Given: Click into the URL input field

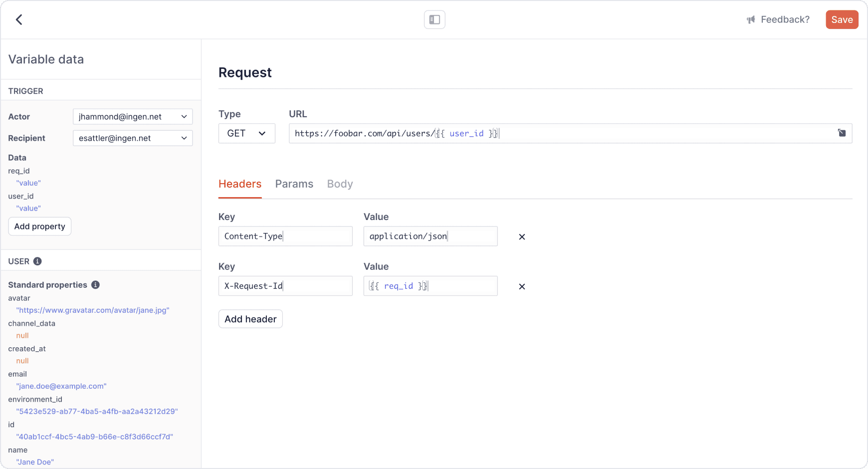Looking at the screenshot, I should [649, 134].
